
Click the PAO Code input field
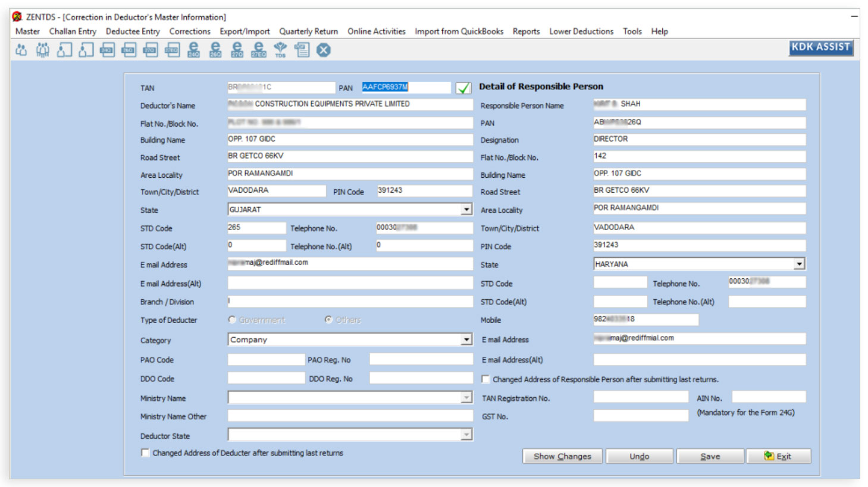(266, 359)
